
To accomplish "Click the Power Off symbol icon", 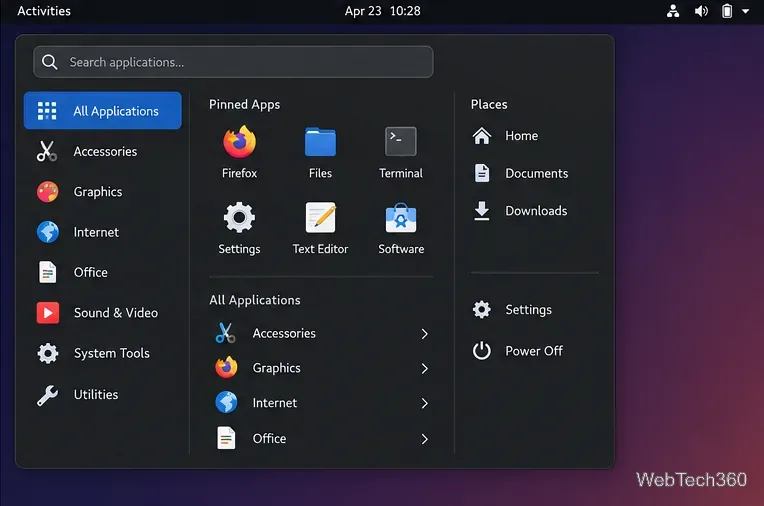I will pos(481,350).
